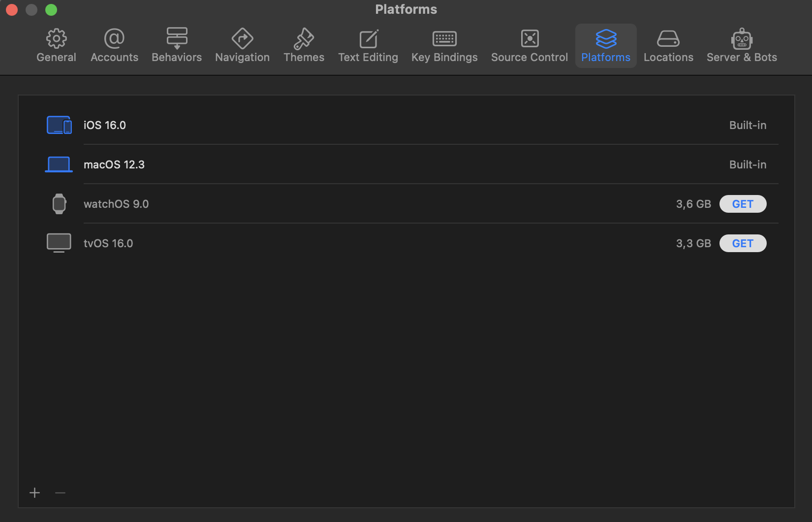Switch to the Source Control tab label

click(530, 57)
